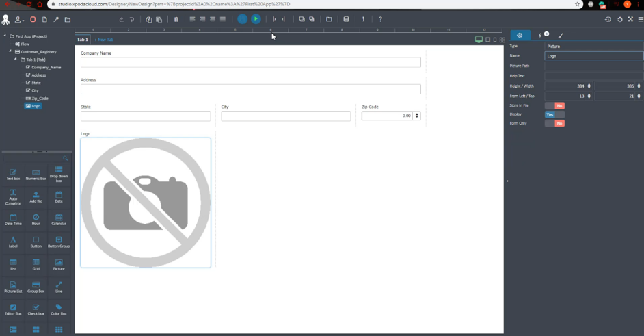
Task: Collapse Customer_Registery tree node
Action: click(x=10, y=52)
